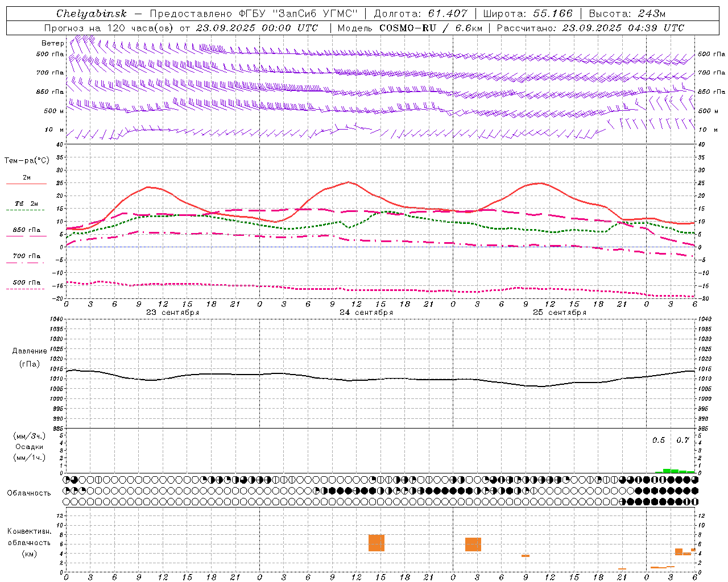Click the Облачность panel label
Viewport: 728px width, 582px height.
[29, 493]
